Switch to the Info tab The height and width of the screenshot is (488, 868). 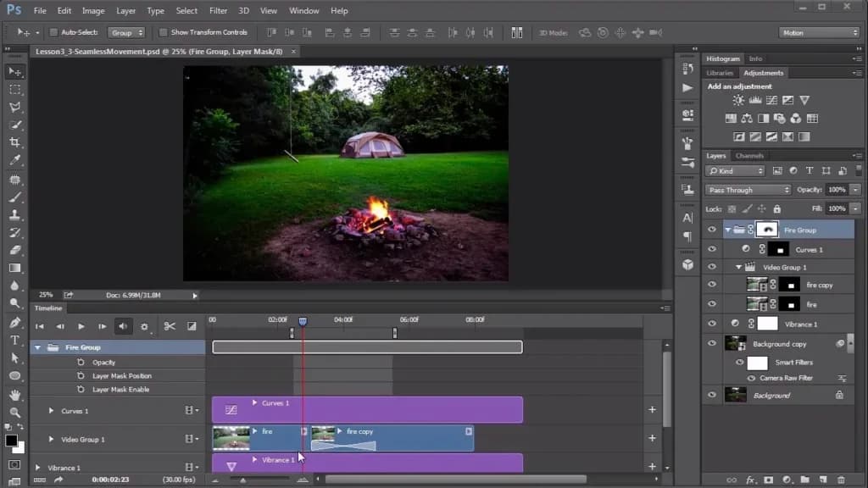point(755,58)
